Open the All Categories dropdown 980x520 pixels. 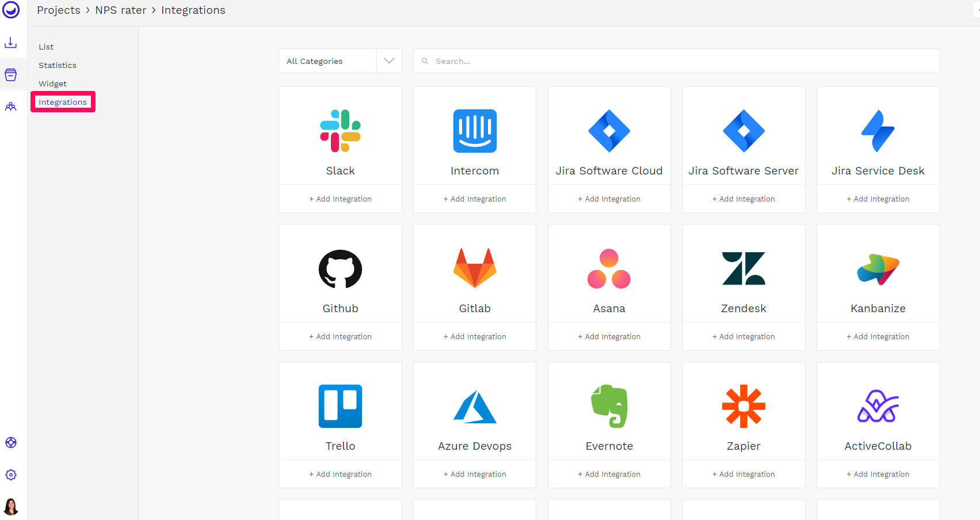340,61
